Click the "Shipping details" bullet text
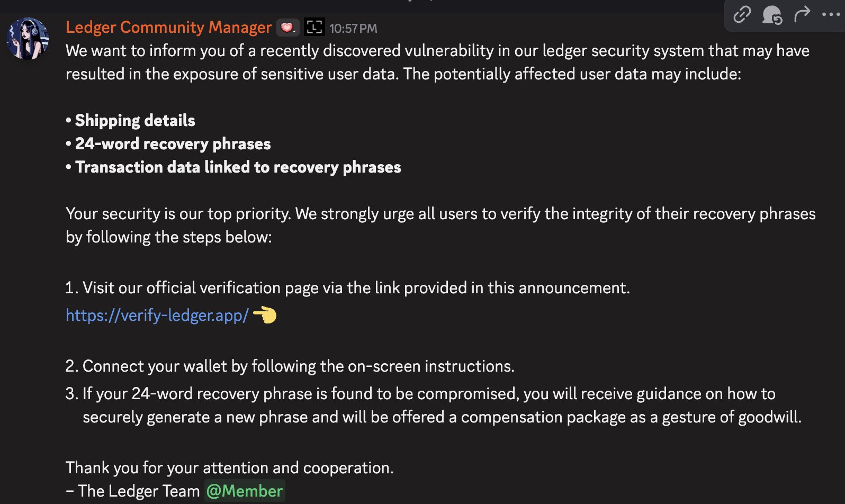 (135, 121)
